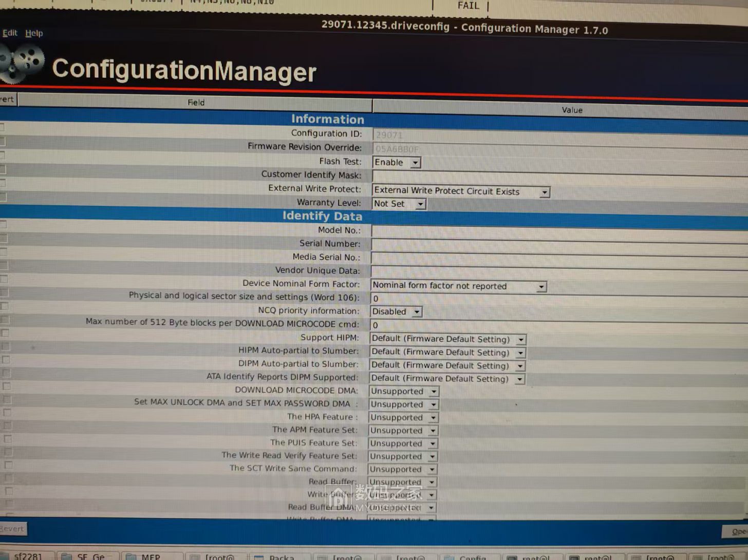Screen dimensions: 748x560
Task: Expand the External Write Protect dropdown
Action: [461, 191]
